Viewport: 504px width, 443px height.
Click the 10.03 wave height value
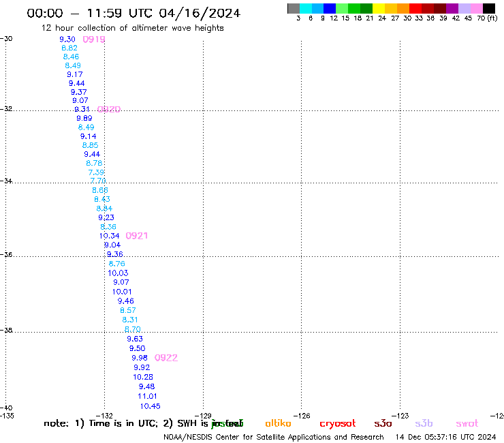point(118,273)
